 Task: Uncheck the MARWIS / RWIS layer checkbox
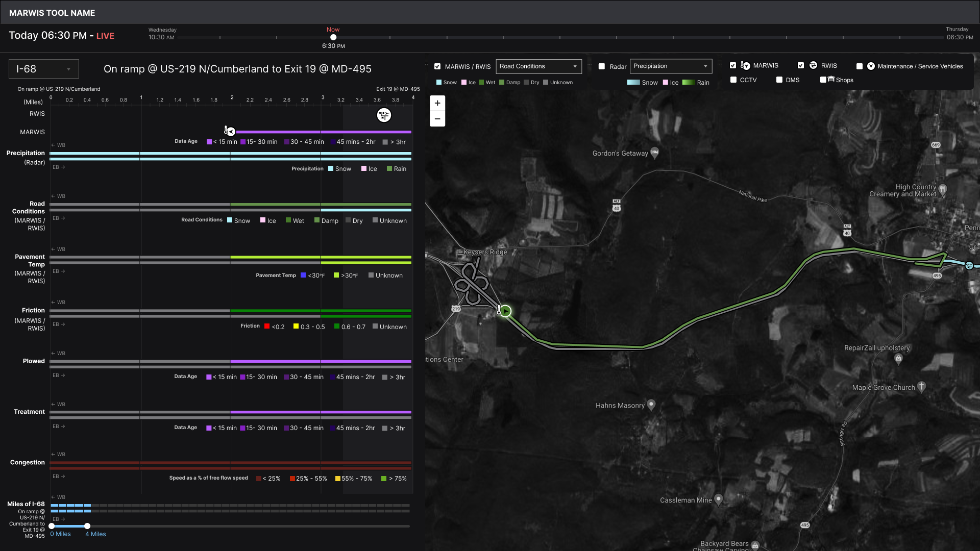point(437,66)
